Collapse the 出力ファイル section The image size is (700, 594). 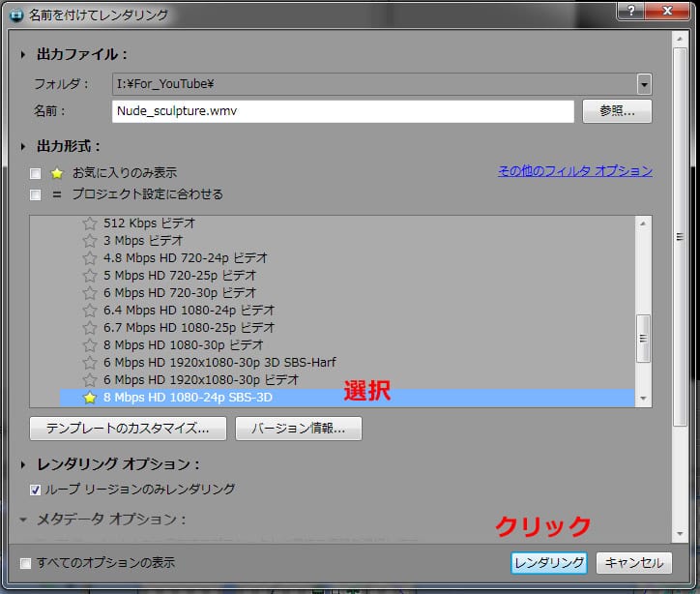click(x=24, y=55)
